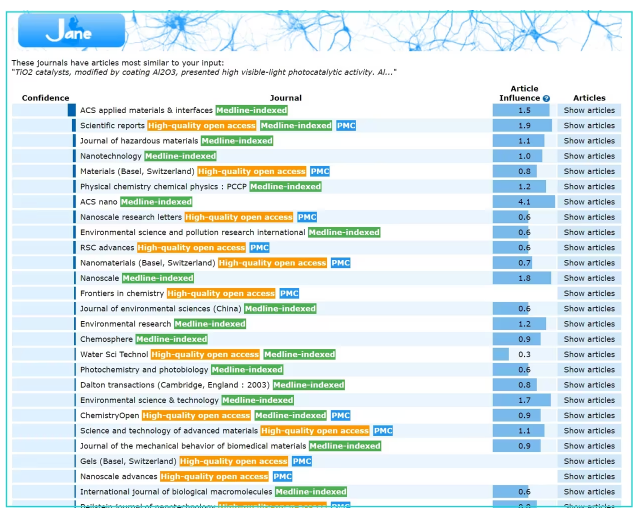Click PMC tag beside Gels (Basel, Switzerland)
The height and width of the screenshot is (516, 637).
[302, 461]
